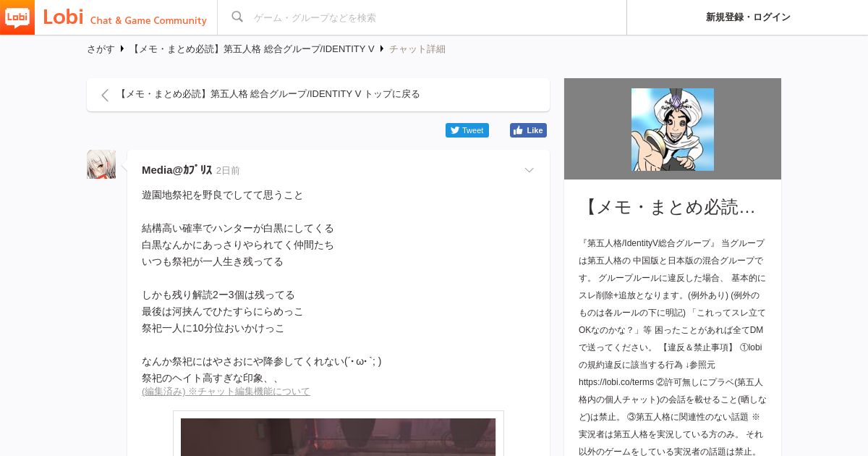Open the Media@カプリス user avatar
The image size is (868, 456).
click(101, 164)
